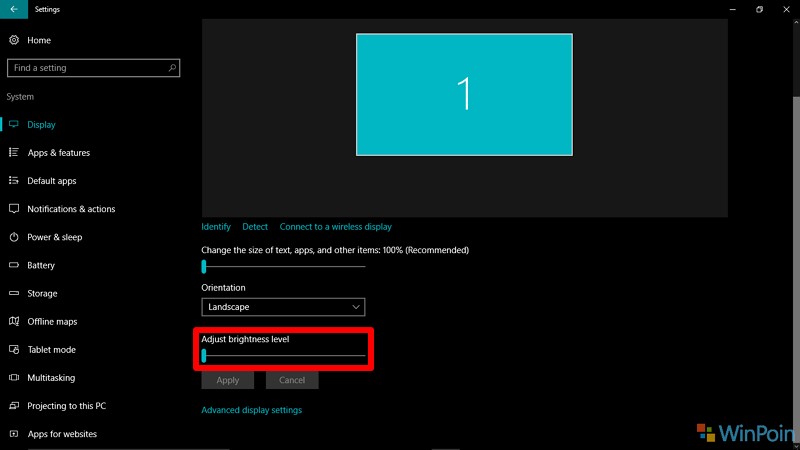800x450 pixels.
Task: Click the Apps for websites icon
Action: pos(14,434)
